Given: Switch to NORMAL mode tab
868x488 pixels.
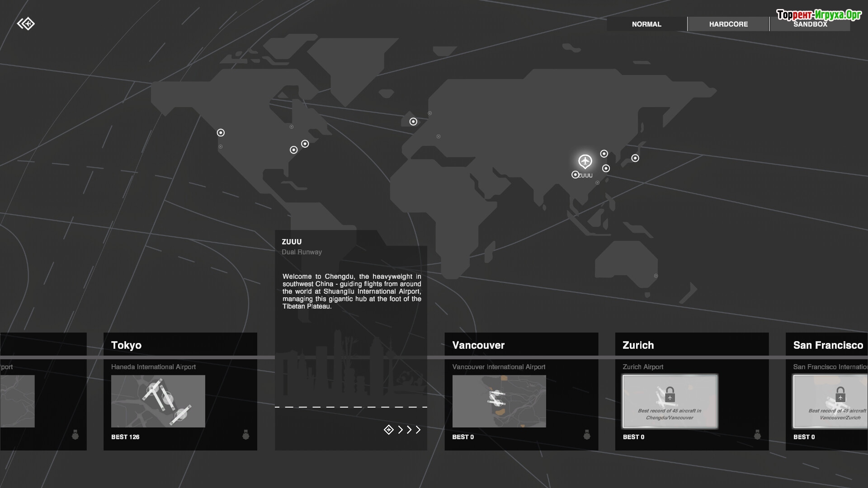Looking at the screenshot, I should (646, 24).
